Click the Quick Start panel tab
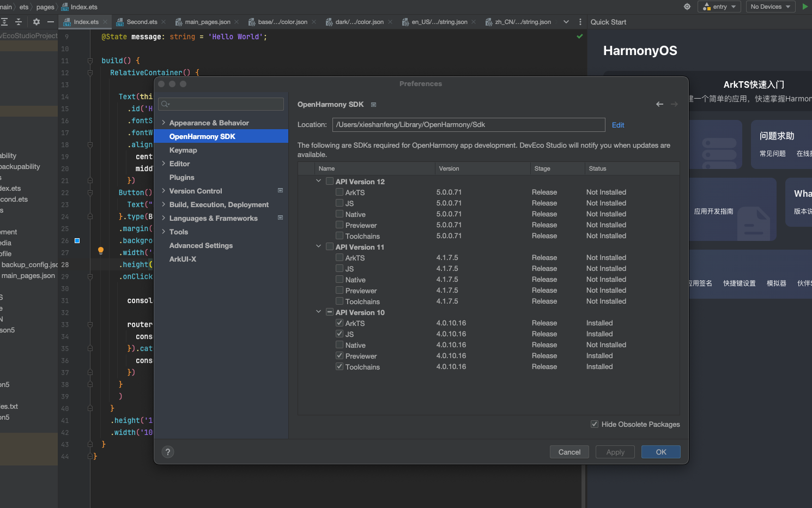Viewport: 812px width, 508px height. (608, 22)
